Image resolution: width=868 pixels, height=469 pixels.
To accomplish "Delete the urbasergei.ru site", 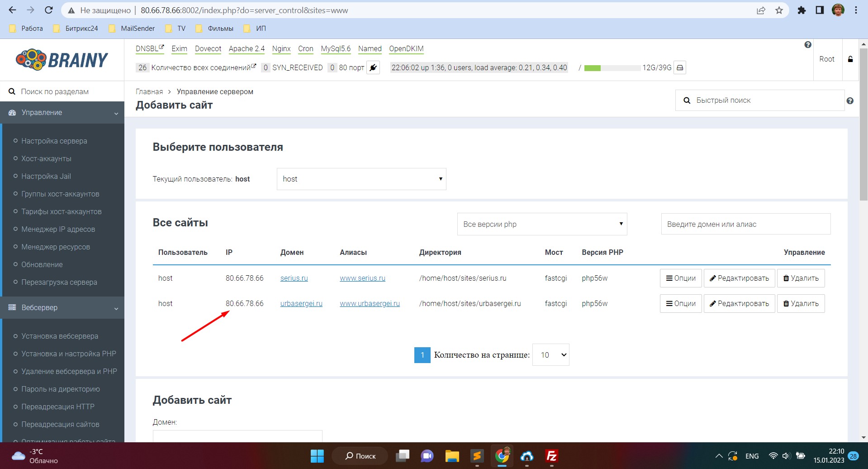I will tap(801, 303).
